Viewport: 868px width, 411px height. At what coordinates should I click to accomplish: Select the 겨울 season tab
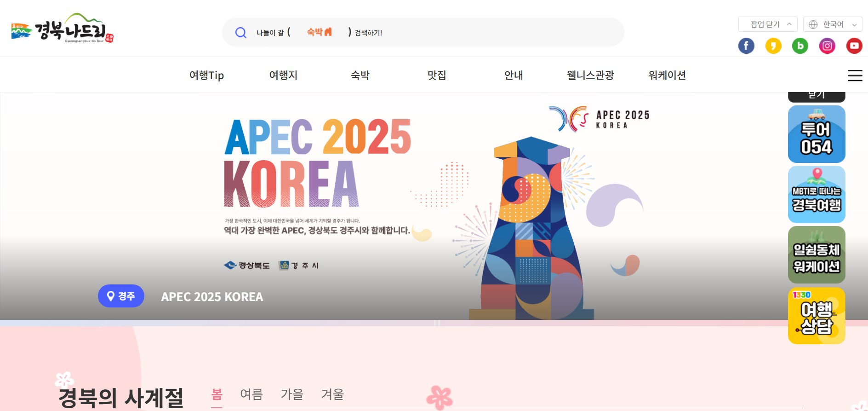[332, 394]
